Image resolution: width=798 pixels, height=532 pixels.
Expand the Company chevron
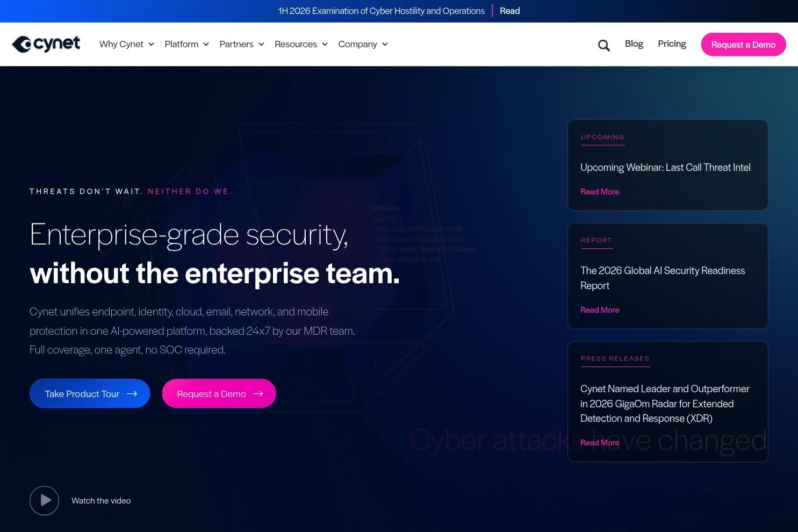385,45
